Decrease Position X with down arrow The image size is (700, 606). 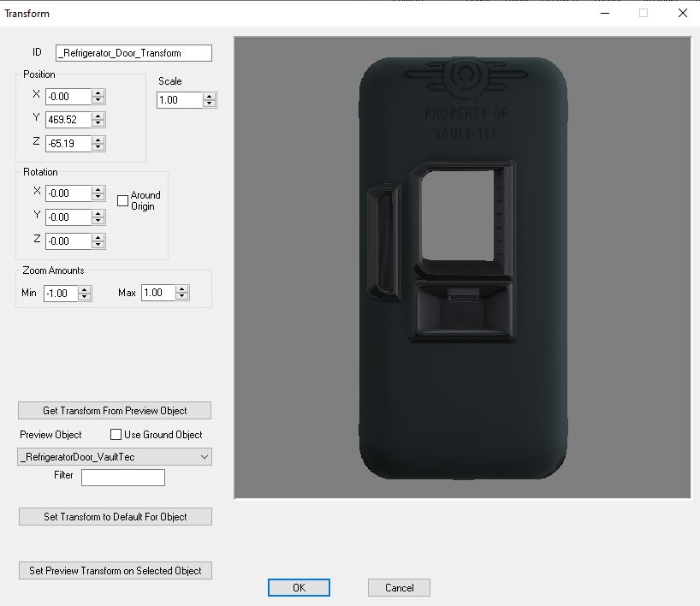[x=98, y=100]
